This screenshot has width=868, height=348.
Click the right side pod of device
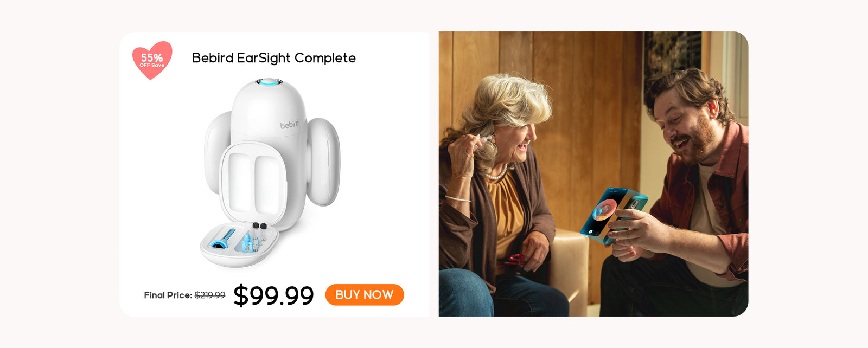323,162
